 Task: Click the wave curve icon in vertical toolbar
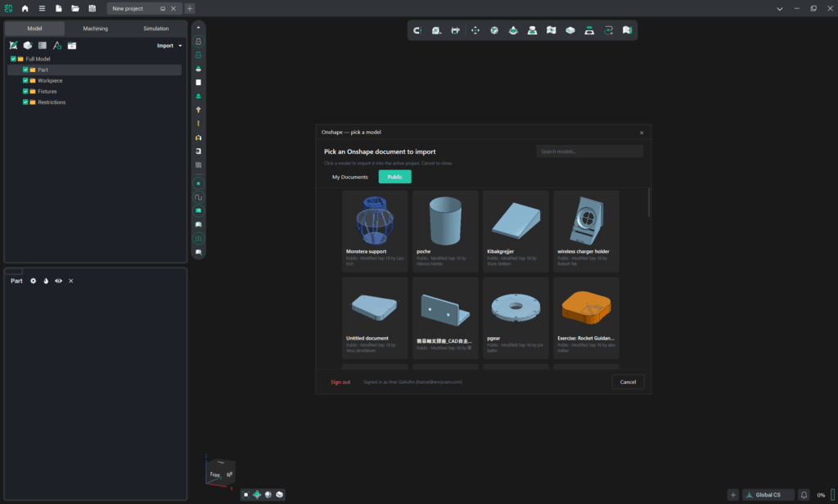(x=198, y=197)
